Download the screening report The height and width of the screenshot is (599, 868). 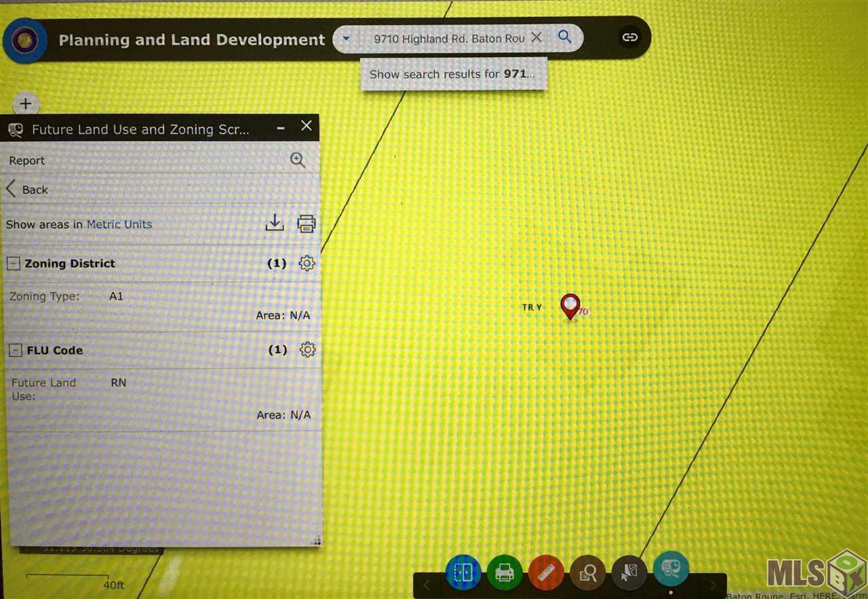[x=275, y=223]
